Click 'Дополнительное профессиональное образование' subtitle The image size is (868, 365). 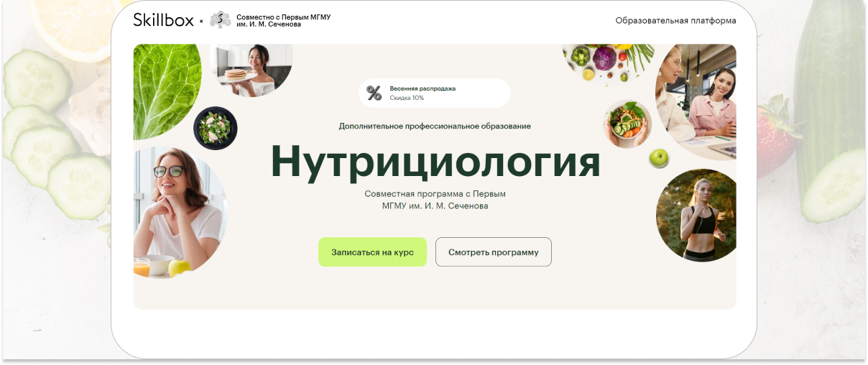click(x=435, y=126)
